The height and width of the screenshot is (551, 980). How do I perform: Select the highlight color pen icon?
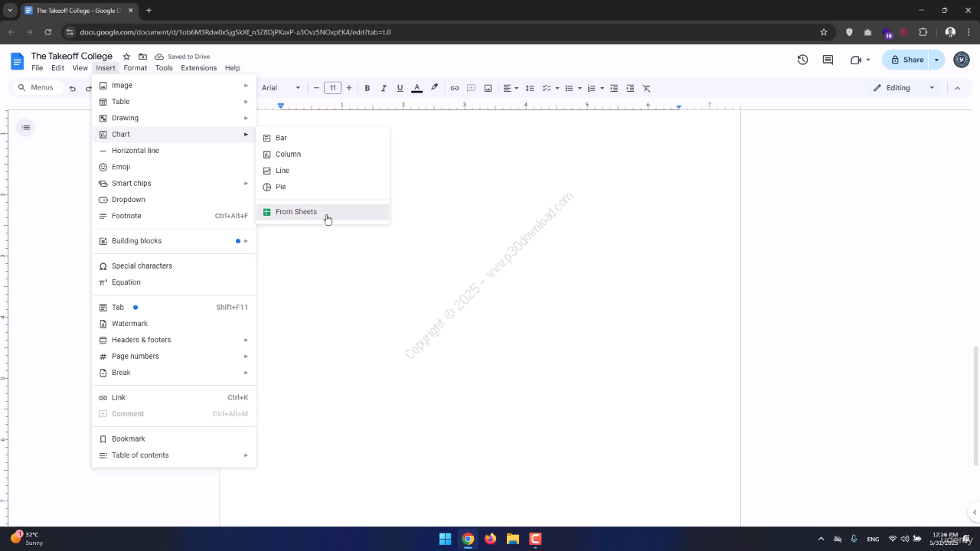coord(435,88)
